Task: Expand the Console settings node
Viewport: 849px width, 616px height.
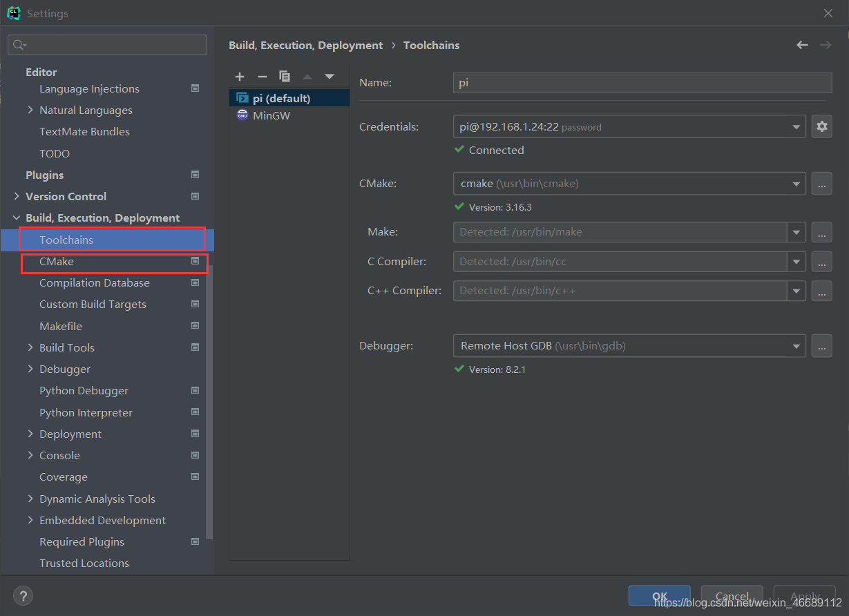Action: [x=30, y=455]
